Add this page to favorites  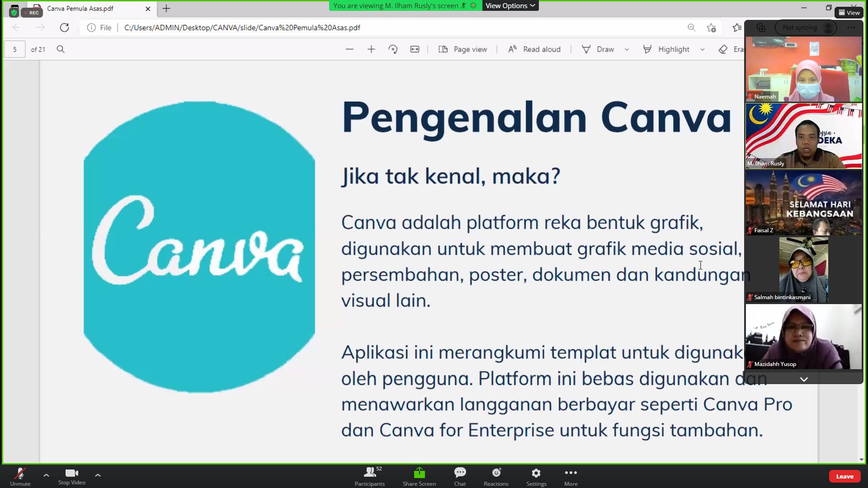pos(711,28)
